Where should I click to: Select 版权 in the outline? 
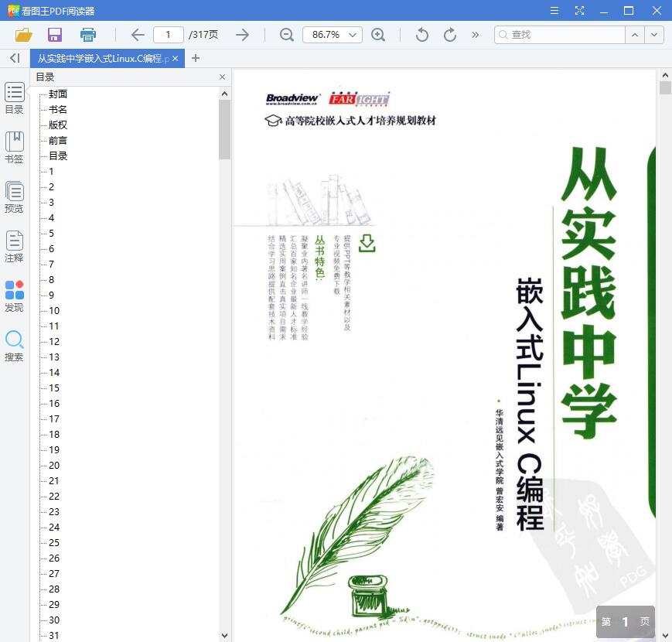(x=58, y=125)
